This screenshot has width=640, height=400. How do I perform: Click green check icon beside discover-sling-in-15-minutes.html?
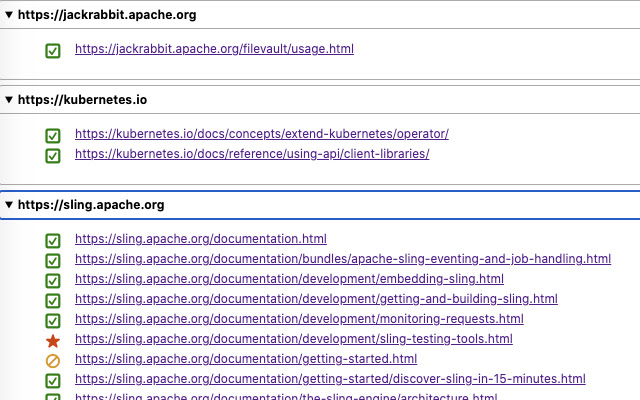[x=53, y=381]
